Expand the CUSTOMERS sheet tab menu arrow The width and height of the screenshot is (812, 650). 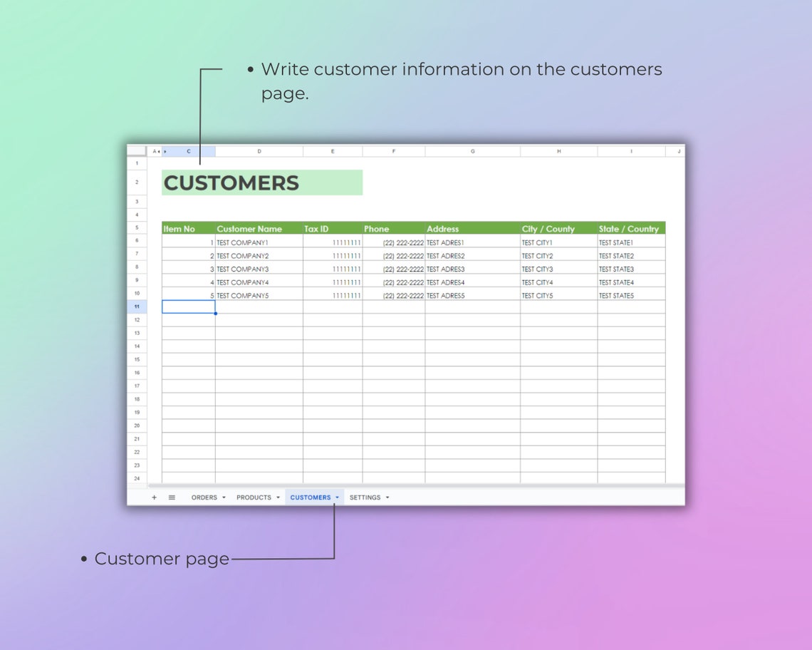pyautogui.click(x=337, y=497)
